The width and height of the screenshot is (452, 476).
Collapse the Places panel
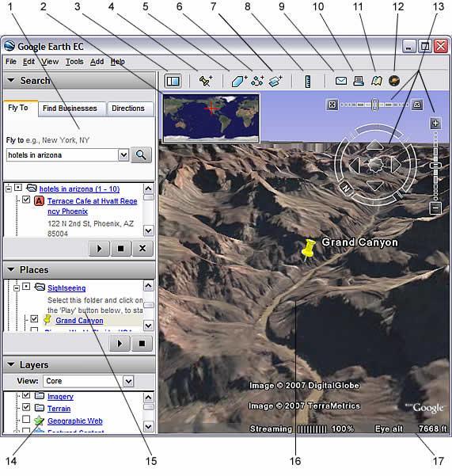(x=11, y=269)
